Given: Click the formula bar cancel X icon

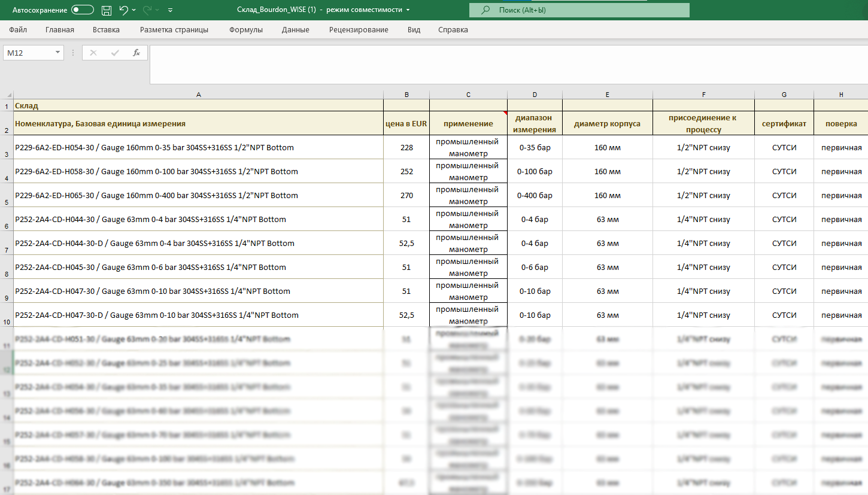Looking at the screenshot, I should [x=93, y=53].
